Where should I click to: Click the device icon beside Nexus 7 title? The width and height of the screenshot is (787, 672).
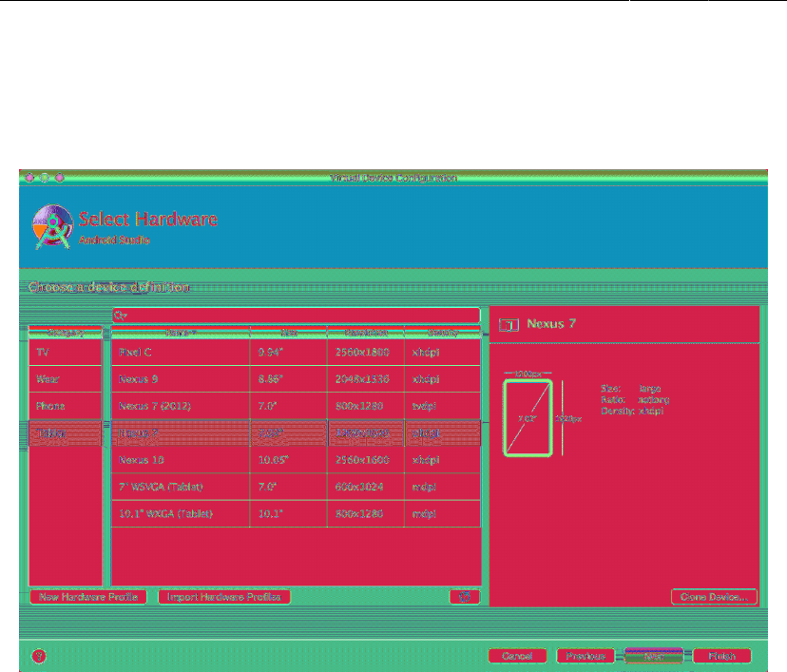[509, 325]
